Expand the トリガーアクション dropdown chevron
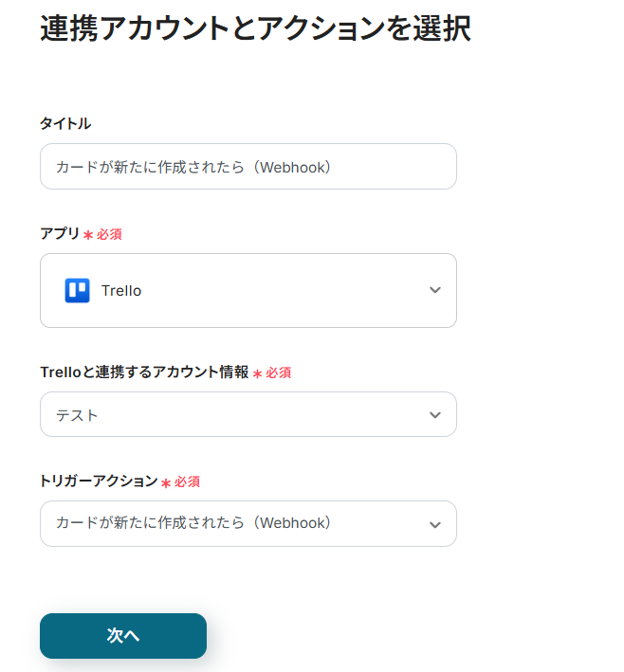The width and height of the screenshot is (624, 672). click(435, 524)
